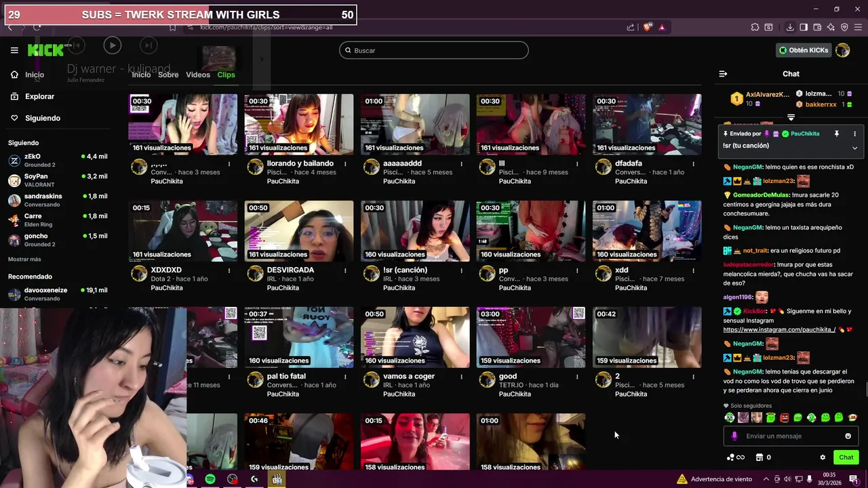Open recommended channel davooxeneize

tap(58, 294)
